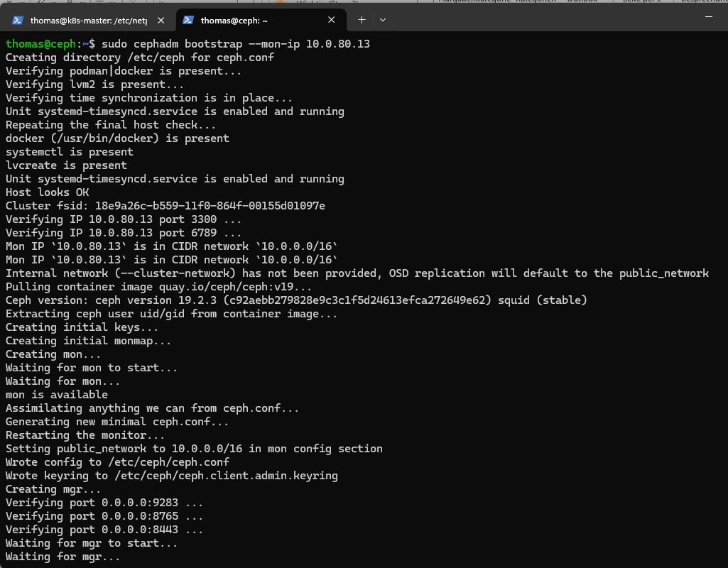
Task: Click the 'Waiting for mgr...' output line
Action: (x=61, y=557)
